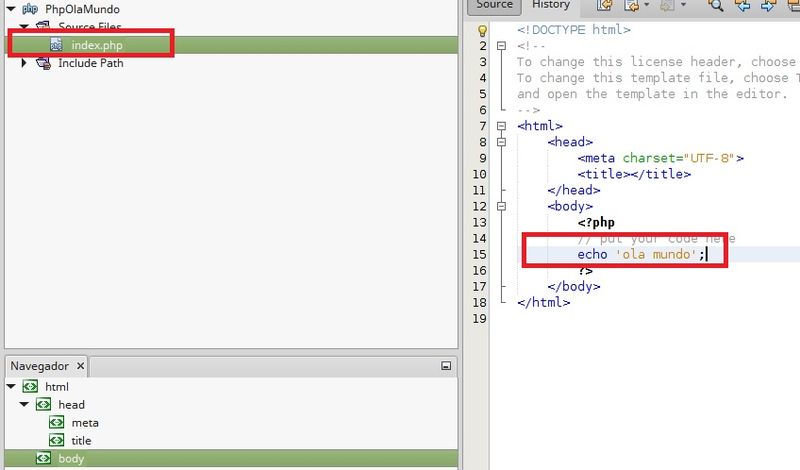This screenshot has width=800, height=470.
Task: Collapse the PhpOlaMundo project node
Action: pyautogui.click(x=11, y=9)
